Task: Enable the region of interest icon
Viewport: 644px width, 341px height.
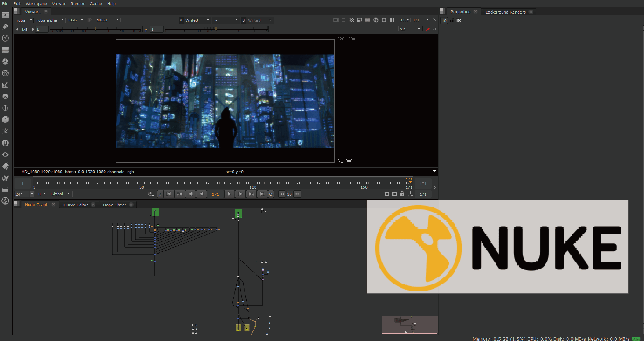Action: pyautogui.click(x=360, y=20)
